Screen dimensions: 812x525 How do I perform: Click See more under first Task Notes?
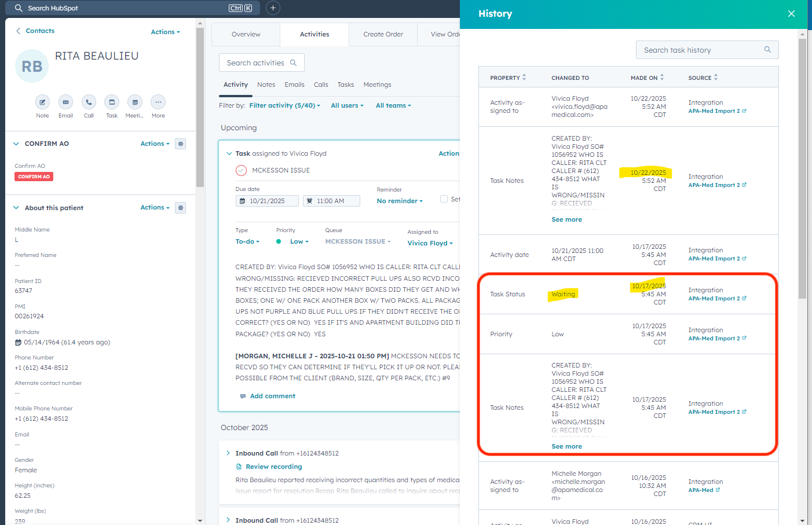(566, 220)
